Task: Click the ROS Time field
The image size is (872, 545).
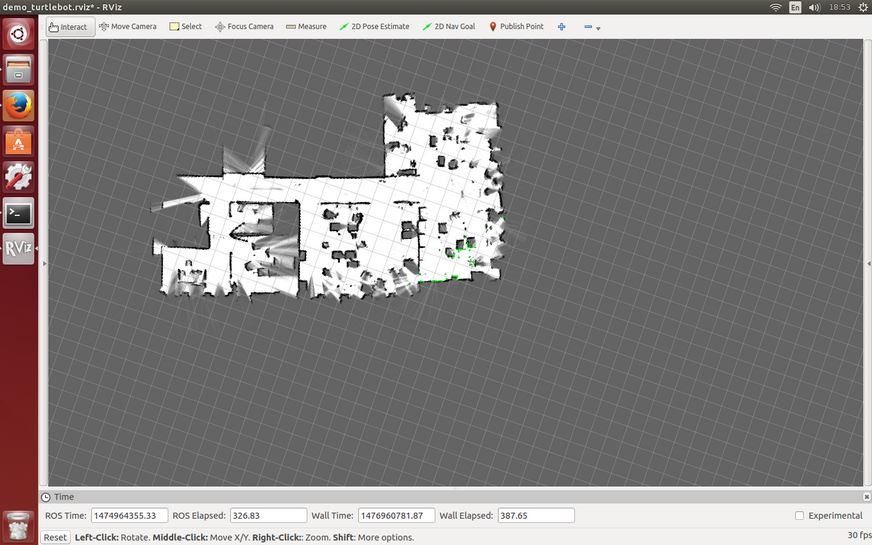Action: pyautogui.click(x=129, y=516)
